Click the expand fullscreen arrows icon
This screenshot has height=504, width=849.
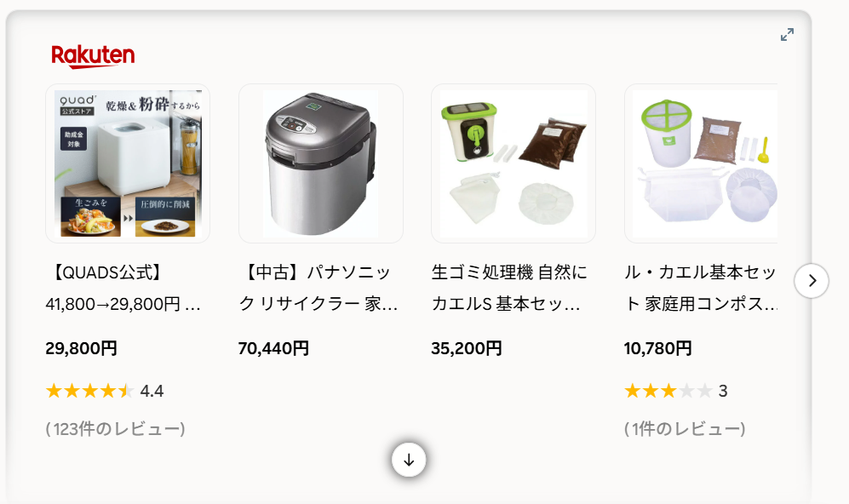click(788, 35)
